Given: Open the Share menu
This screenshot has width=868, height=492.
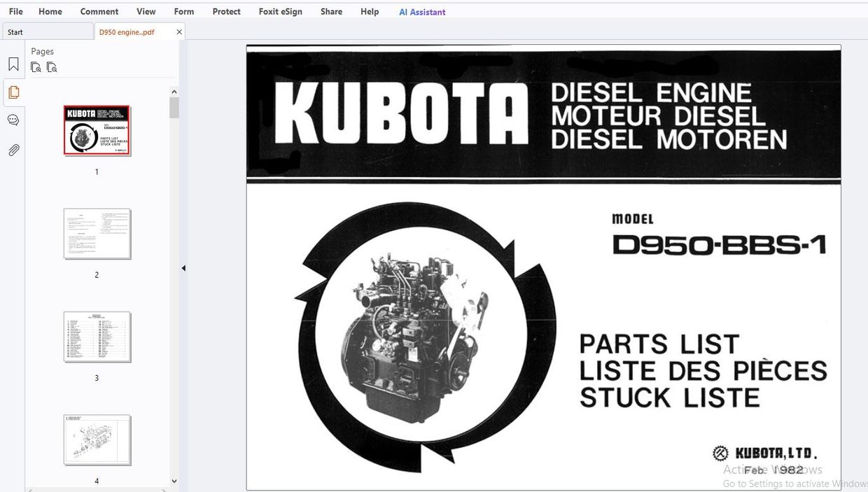Looking at the screenshot, I should pyautogui.click(x=330, y=11).
